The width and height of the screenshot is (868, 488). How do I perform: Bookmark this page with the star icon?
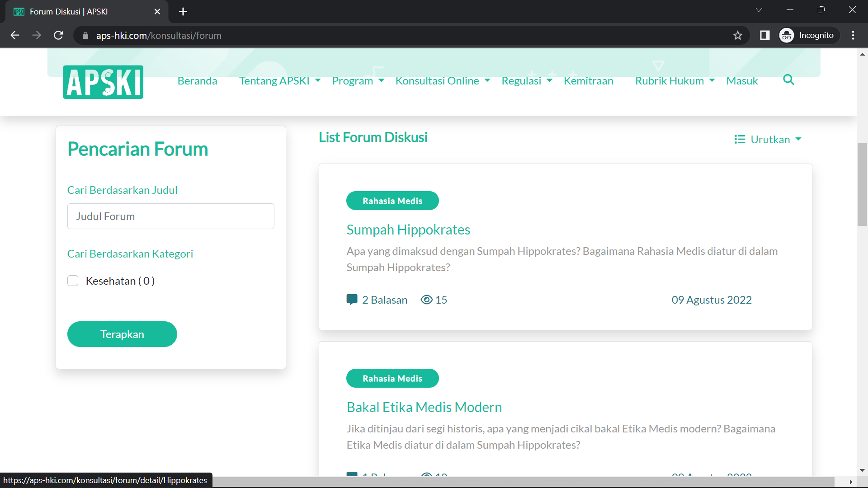pos(738,35)
